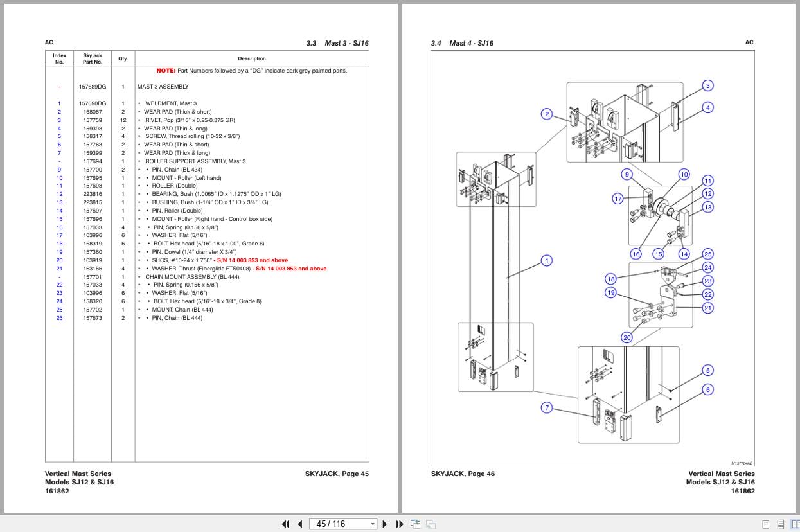This screenshot has width=800, height=532.
Task: Switch to continuous scrolling view
Action: click(x=780, y=524)
